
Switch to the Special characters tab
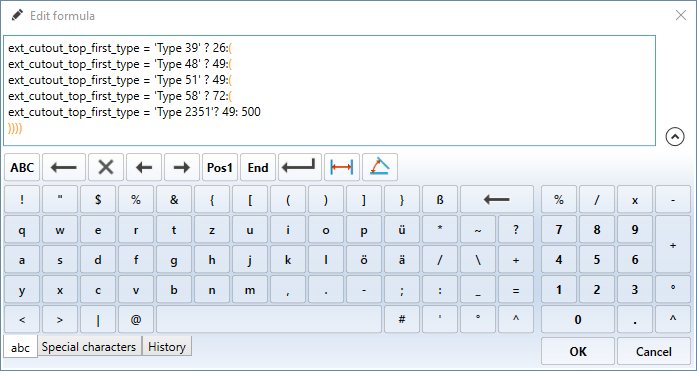pyautogui.click(x=89, y=347)
